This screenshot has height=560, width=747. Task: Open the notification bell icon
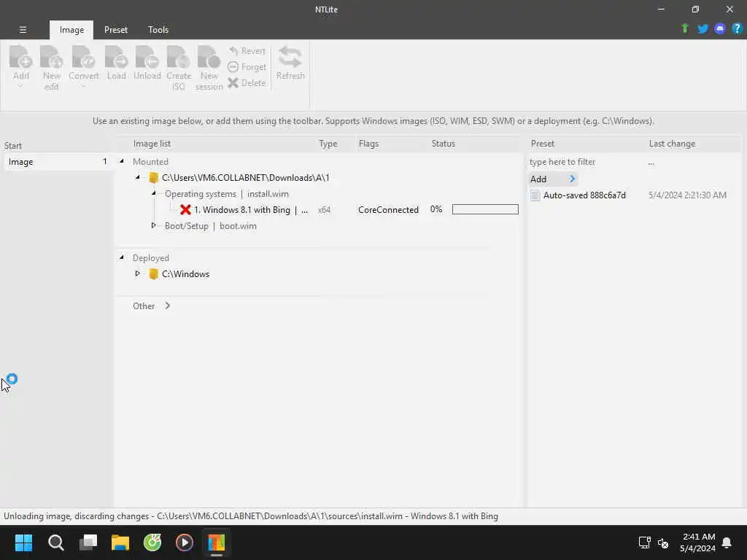(x=727, y=542)
